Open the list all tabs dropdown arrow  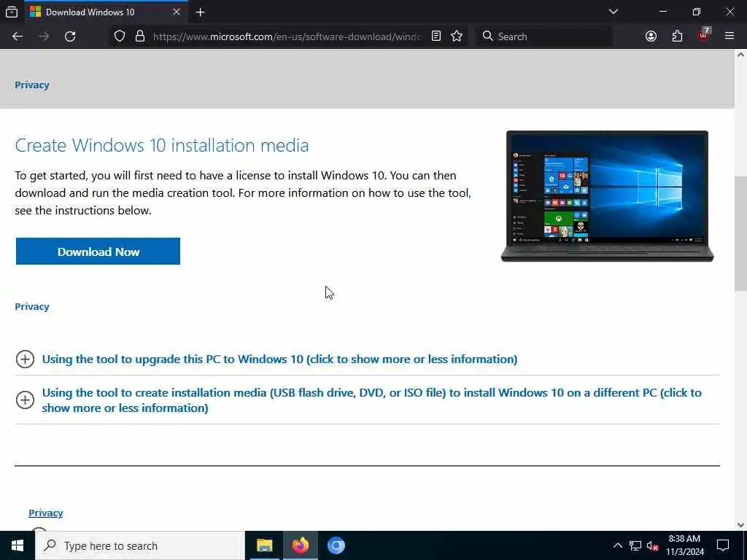614,12
